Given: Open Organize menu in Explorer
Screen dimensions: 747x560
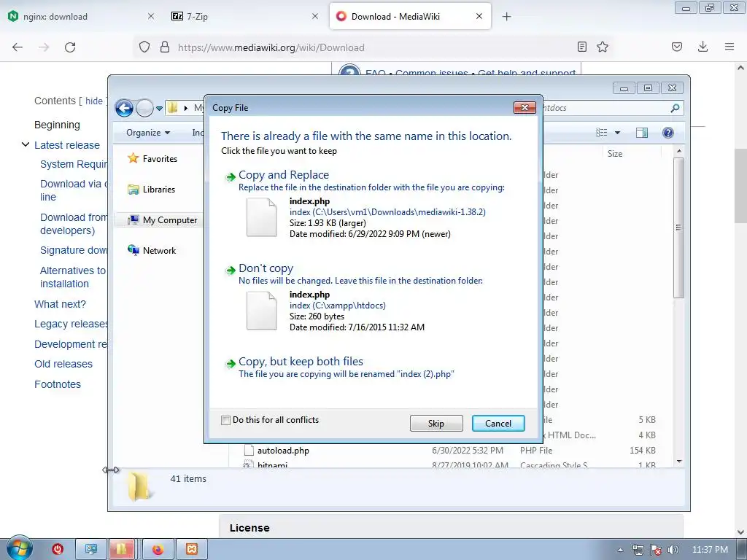Looking at the screenshot, I should point(147,133).
